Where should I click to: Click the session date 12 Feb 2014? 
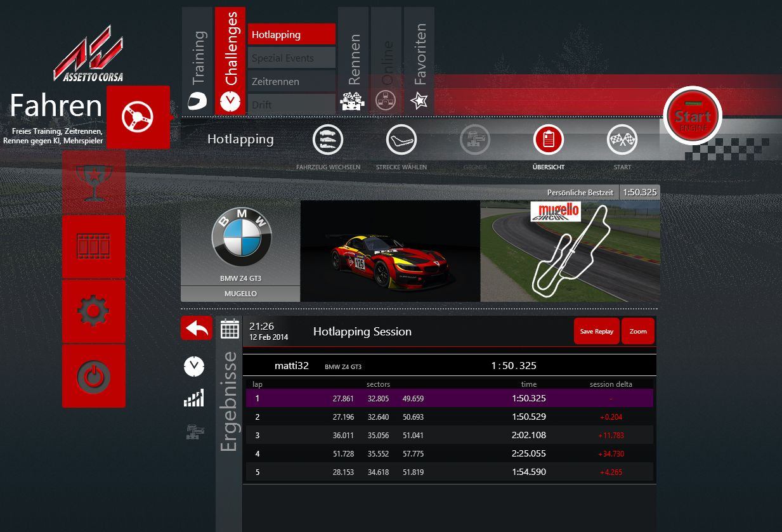click(269, 337)
